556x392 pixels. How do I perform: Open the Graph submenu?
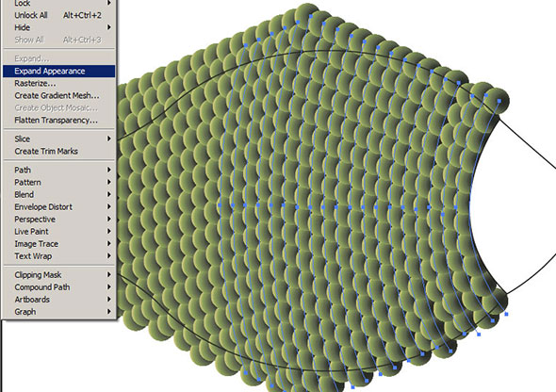click(58, 312)
